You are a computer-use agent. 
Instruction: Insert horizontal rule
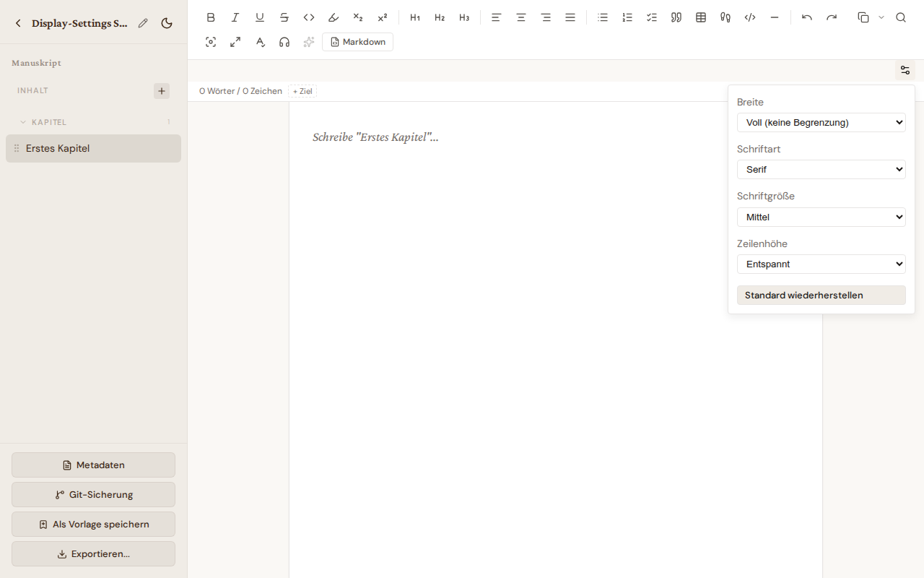(775, 17)
